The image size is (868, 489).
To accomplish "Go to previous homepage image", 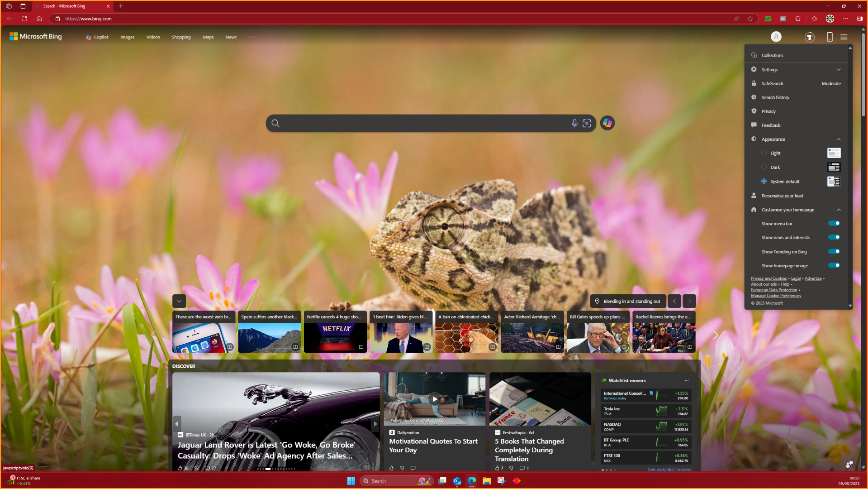I will 674,301.
